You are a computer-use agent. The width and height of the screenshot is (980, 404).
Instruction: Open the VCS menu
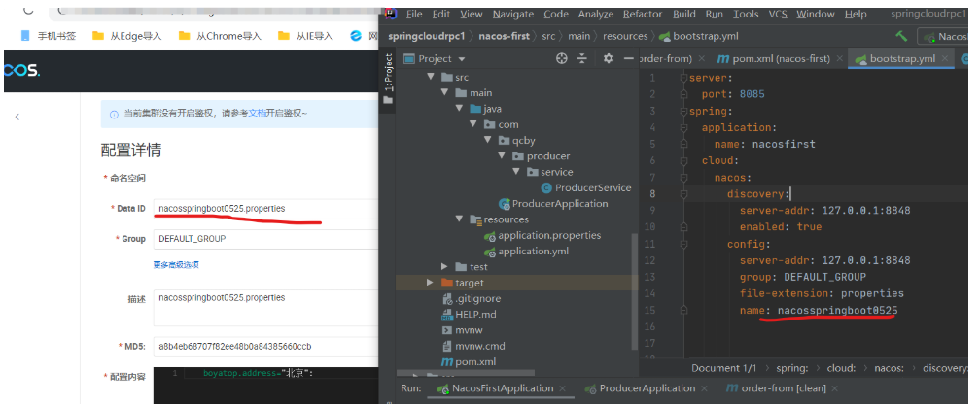click(778, 14)
